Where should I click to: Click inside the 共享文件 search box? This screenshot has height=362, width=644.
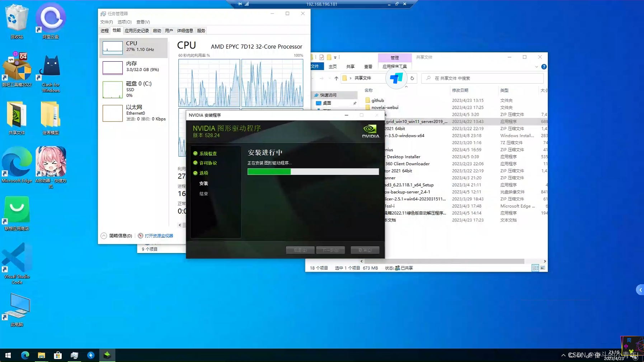(483, 78)
